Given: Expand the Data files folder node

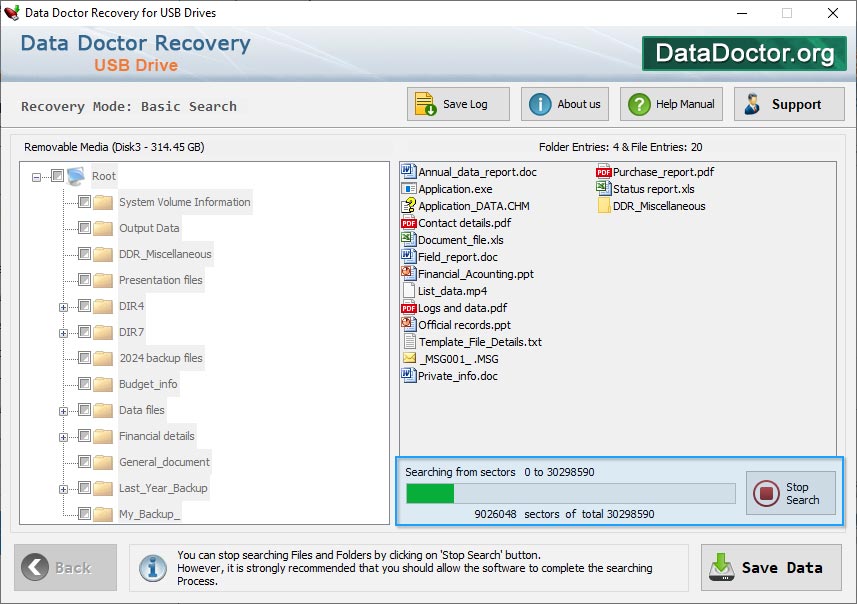Looking at the screenshot, I should [63, 411].
